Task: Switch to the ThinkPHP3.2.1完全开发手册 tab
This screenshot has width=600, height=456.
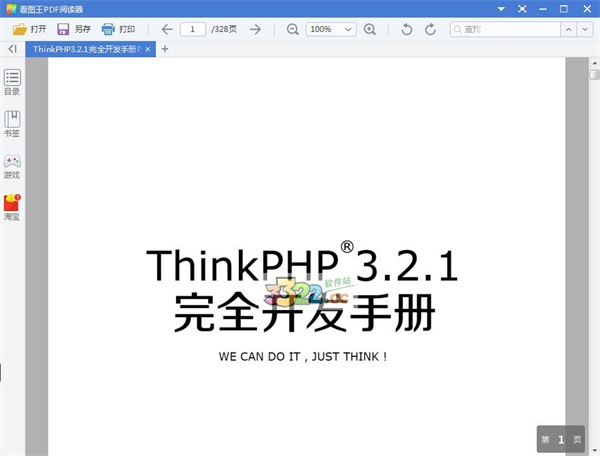Action: point(87,49)
